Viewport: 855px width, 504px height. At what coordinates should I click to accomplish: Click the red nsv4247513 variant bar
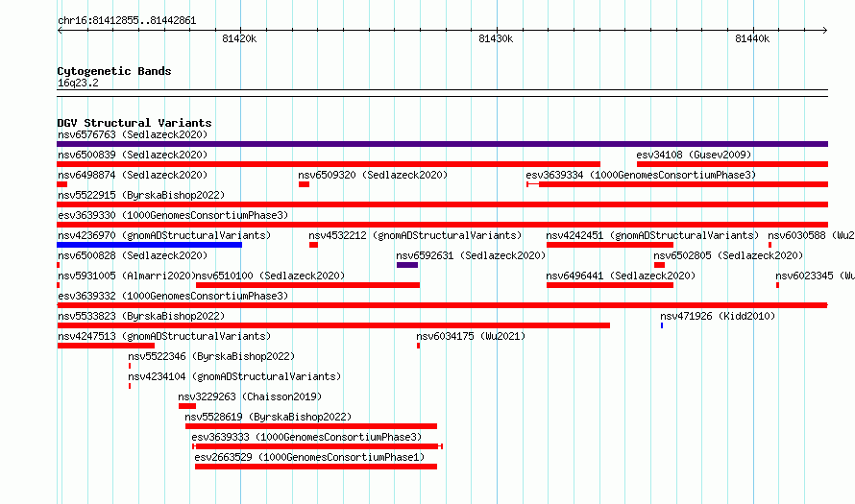pyautogui.click(x=106, y=346)
